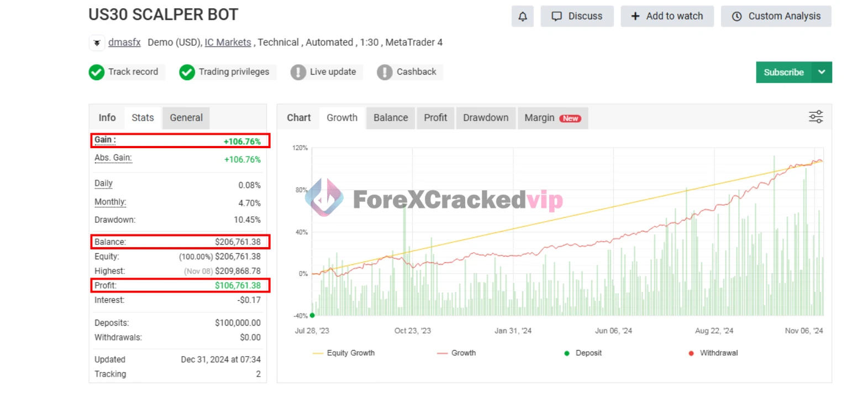Screen dimensions: 868x397
Task: Select the Growth chart tab
Action: (342, 118)
